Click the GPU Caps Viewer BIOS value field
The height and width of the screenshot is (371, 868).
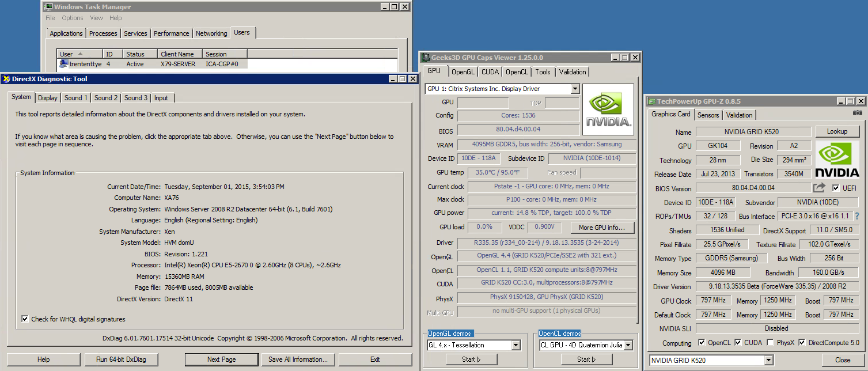pos(518,130)
